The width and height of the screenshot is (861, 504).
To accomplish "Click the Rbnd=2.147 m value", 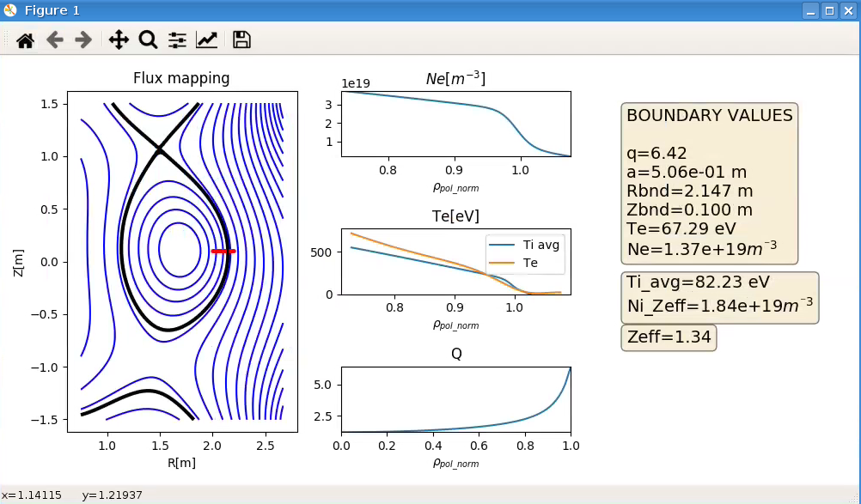I will point(690,191).
